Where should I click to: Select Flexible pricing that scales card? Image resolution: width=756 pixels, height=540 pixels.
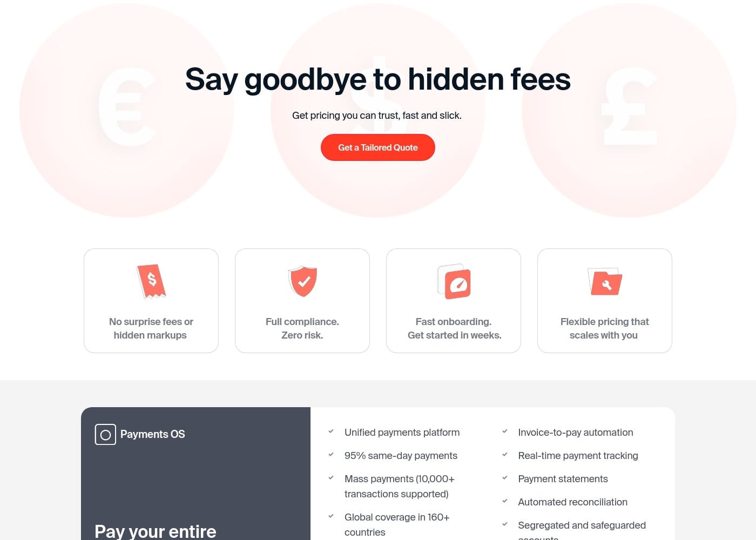[605, 301]
